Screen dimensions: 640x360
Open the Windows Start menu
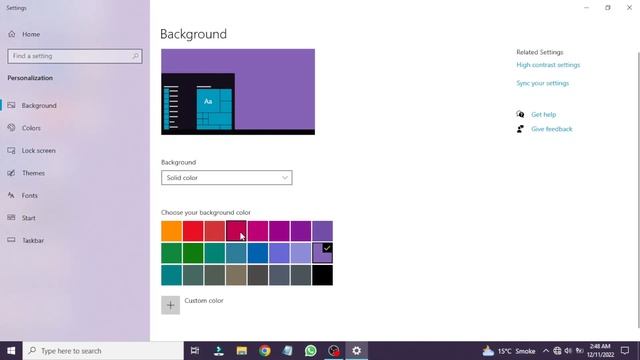[x=11, y=351]
